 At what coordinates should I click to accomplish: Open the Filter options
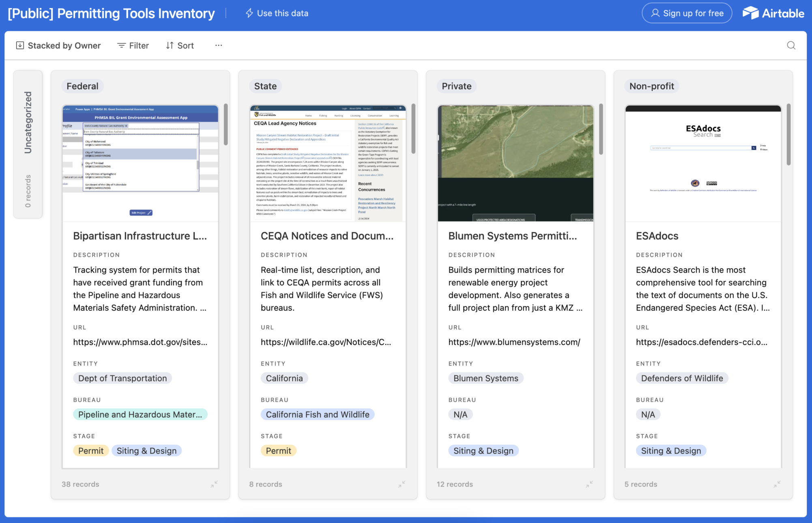pyautogui.click(x=133, y=45)
